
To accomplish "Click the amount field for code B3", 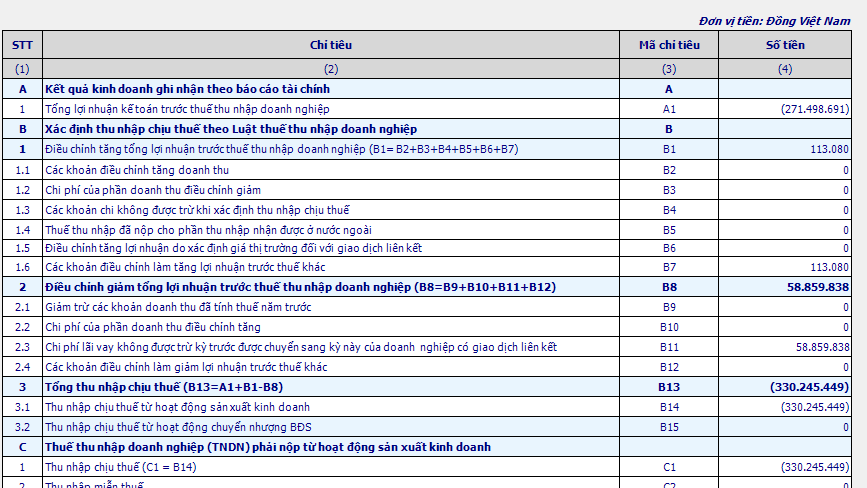I will click(x=785, y=189).
